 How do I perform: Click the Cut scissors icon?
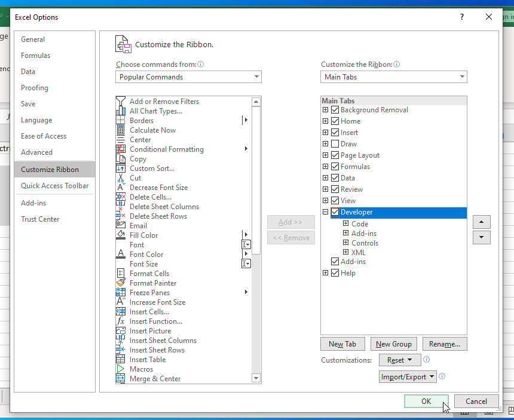point(121,178)
